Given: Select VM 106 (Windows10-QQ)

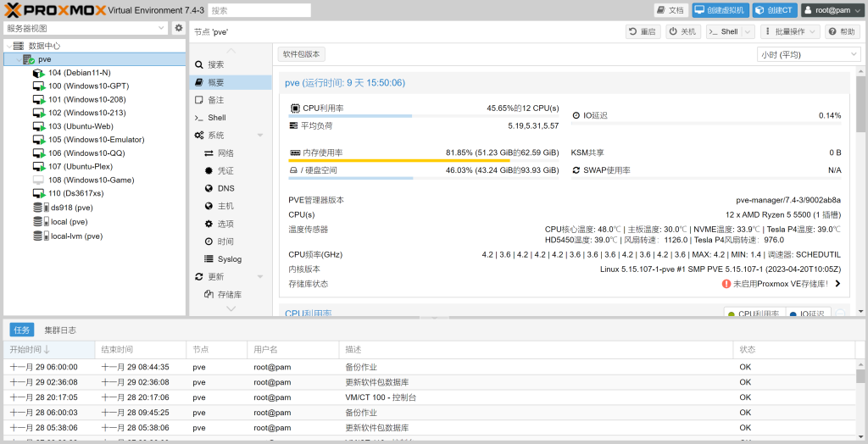Looking at the screenshot, I should coord(86,153).
